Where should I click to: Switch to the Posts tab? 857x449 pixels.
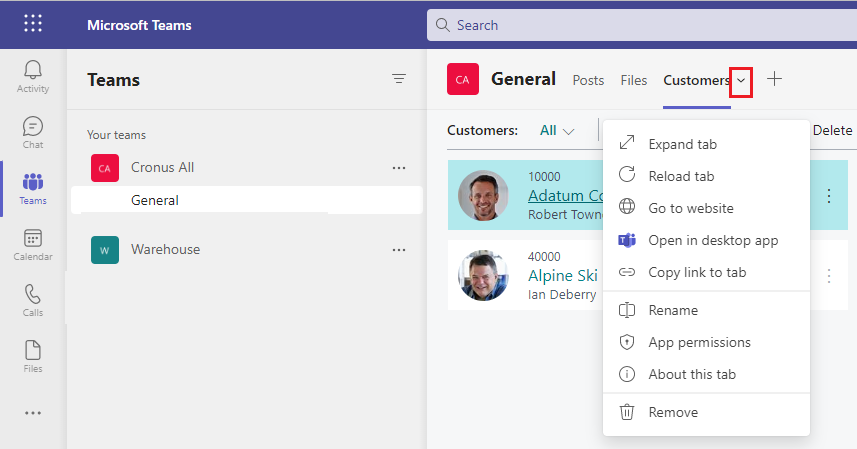588,80
